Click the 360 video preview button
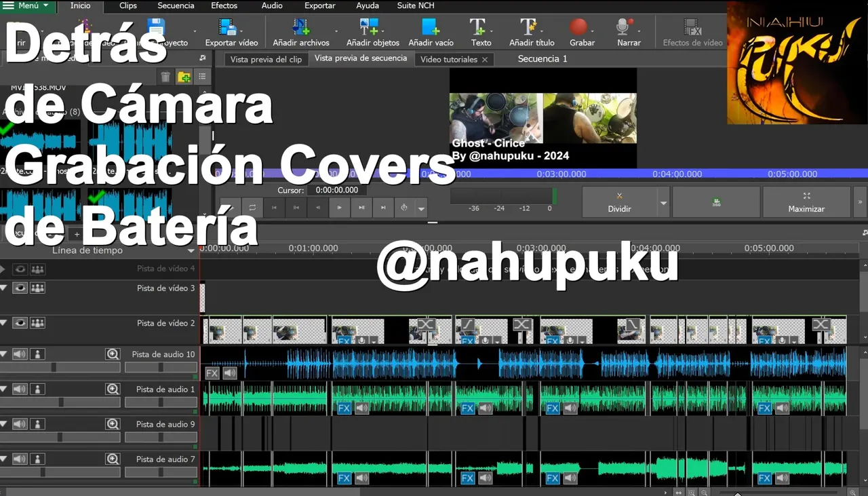This screenshot has height=496, width=868. 717,202
